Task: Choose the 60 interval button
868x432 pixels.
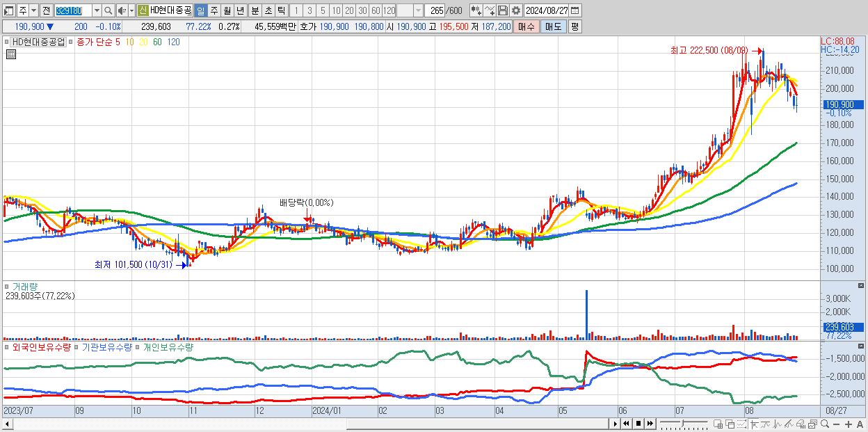Action: click(x=376, y=11)
